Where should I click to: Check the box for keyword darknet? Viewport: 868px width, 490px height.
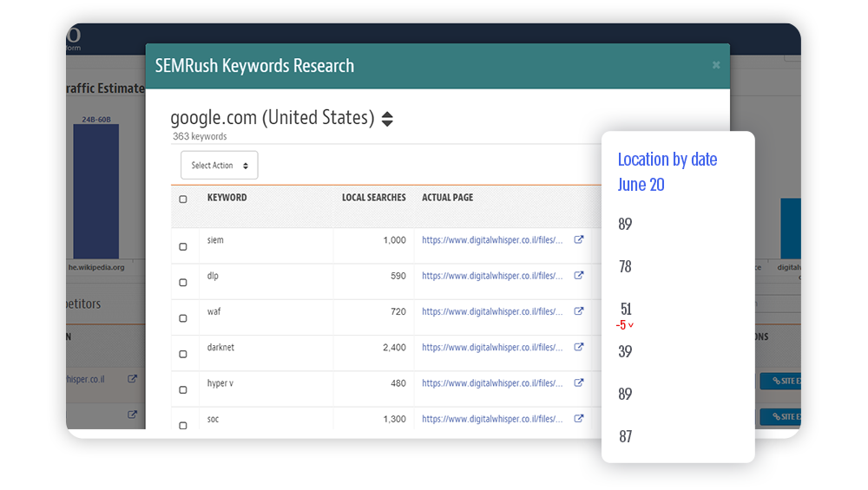pos(183,354)
